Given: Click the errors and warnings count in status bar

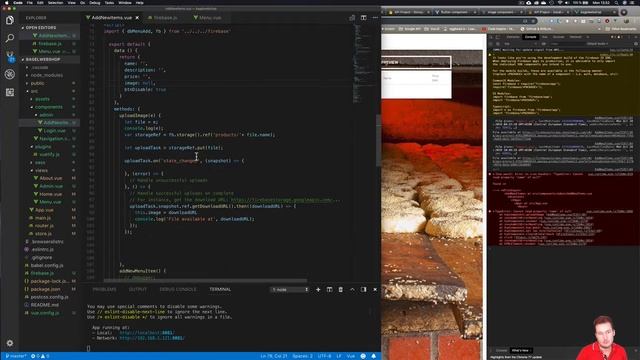Looking at the screenshot, I should [x=40, y=356].
